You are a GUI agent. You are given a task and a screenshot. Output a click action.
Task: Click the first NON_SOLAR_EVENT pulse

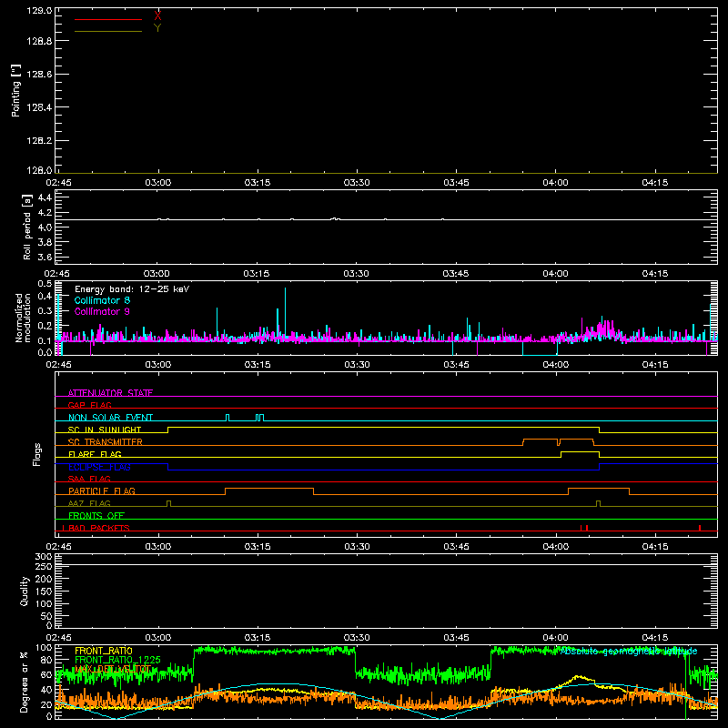227,418
